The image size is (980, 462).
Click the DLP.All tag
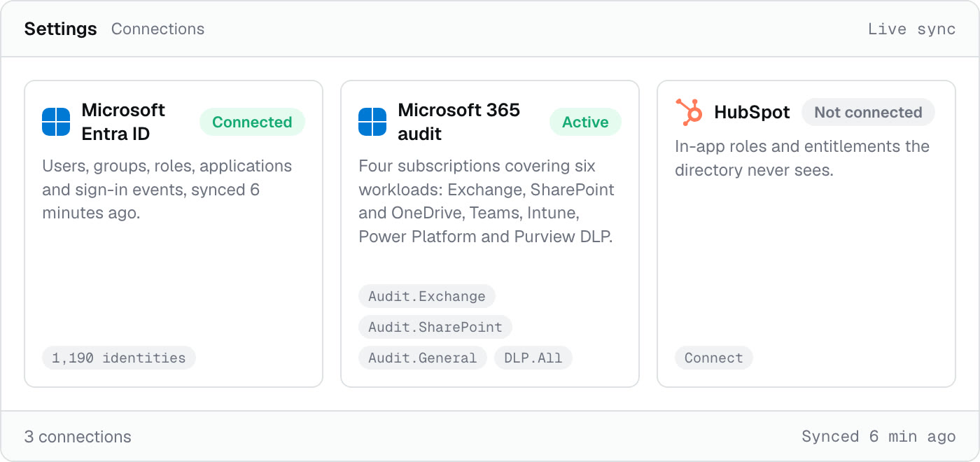[x=533, y=358]
